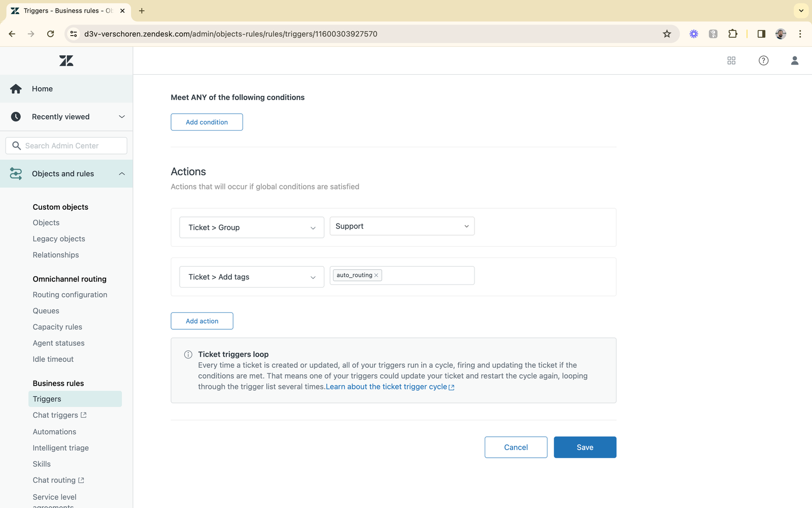Click the Search Admin Center field
The width and height of the screenshot is (812, 508).
pos(66,145)
